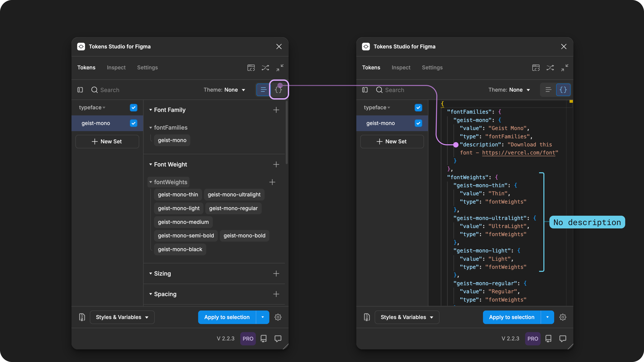Image resolution: width=644 pixels, height=362 pixels.
Task: Switch to Inspect tab in left window
Action: point(116,67)
